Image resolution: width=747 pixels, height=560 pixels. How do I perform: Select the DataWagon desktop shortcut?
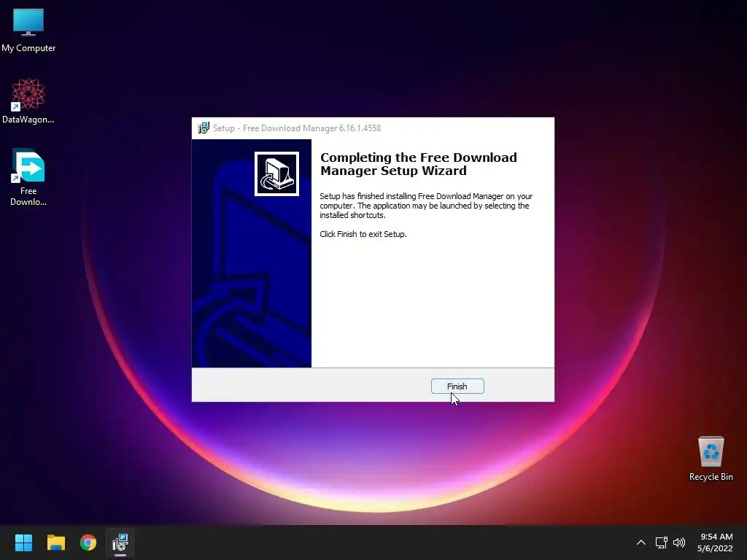[x=28, y=101]
